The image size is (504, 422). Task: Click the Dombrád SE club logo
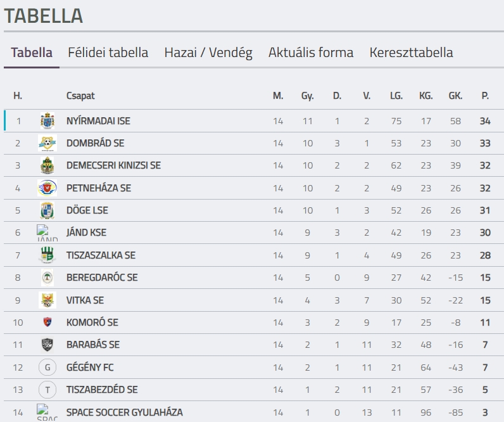click(x=47, y=143)
